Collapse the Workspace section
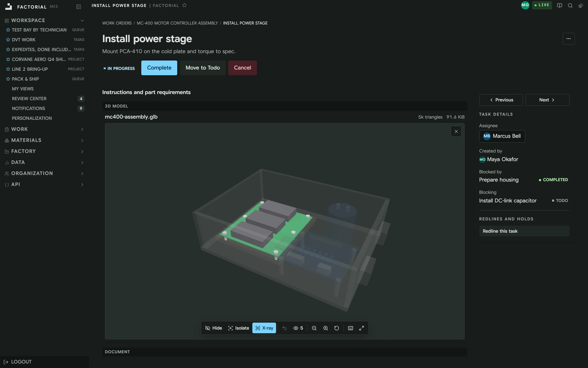Image resolution: width=588 pixels, height=368 pixels. pyautogui.click(x=82, y=20)
